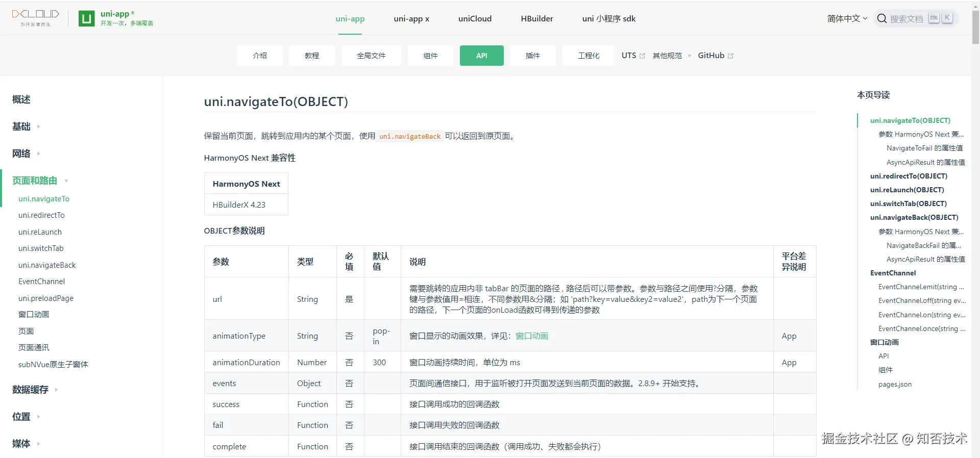
Task: Jump to 窗口动画 heading in page guide
Action: click(x=885, y=342)
